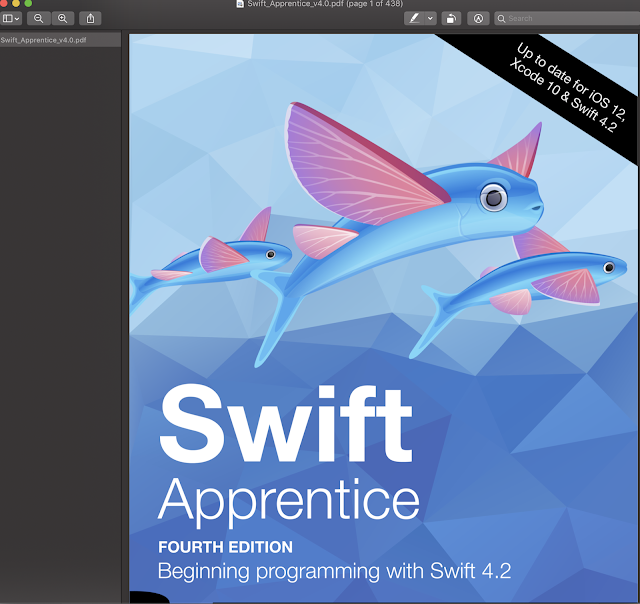Open the Share menu
This screenshot has height=604, width=640.
point(90,18)
